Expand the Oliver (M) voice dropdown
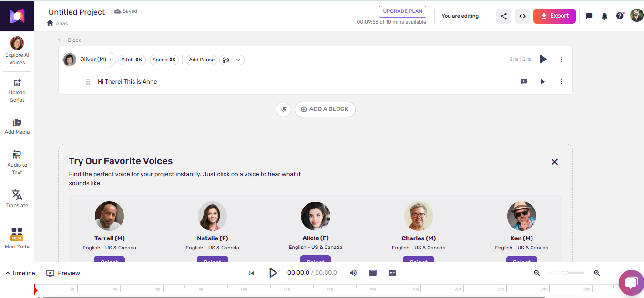The height and width of the screenshot is (298, 644). [x=89, y=60]
